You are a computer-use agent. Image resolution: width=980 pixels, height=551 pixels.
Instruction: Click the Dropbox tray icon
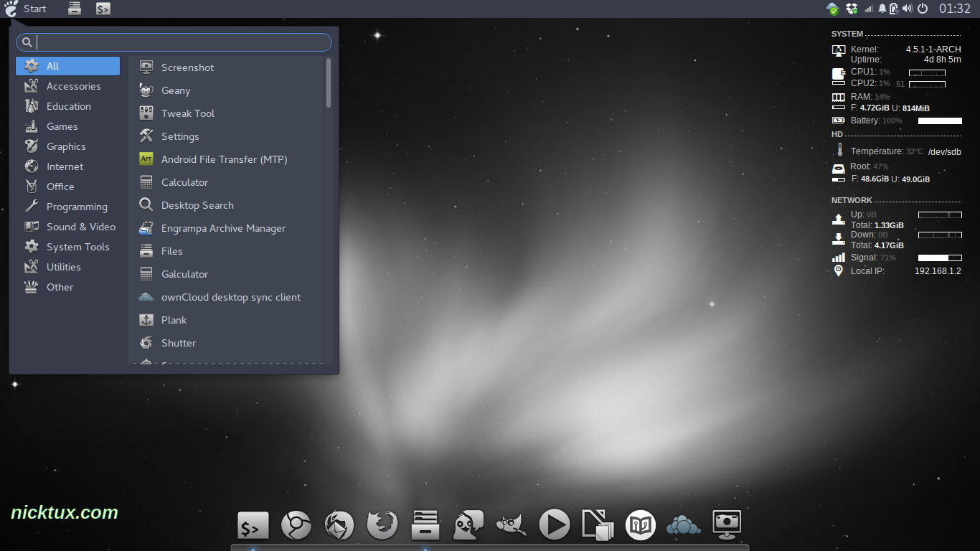pyautogui.click(x=852, y=9)
